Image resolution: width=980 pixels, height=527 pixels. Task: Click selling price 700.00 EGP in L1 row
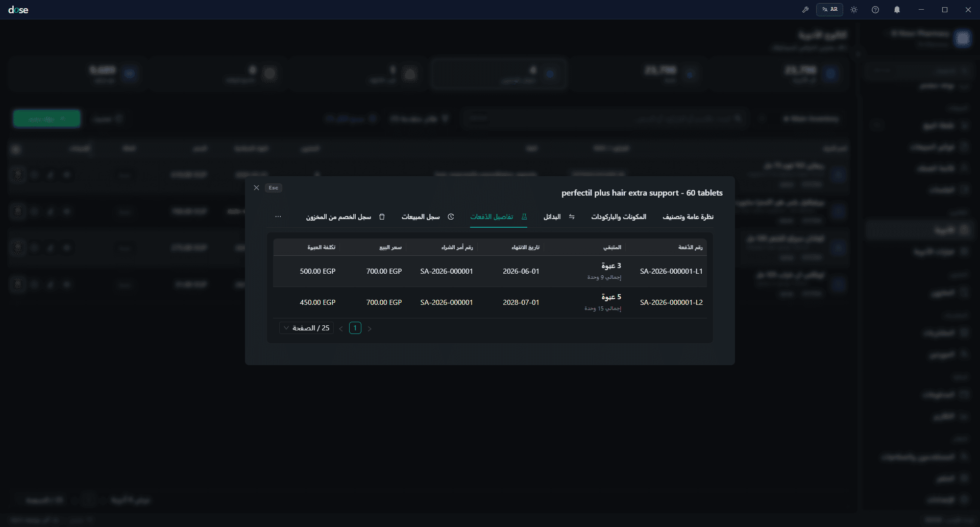tap(384, 271)
